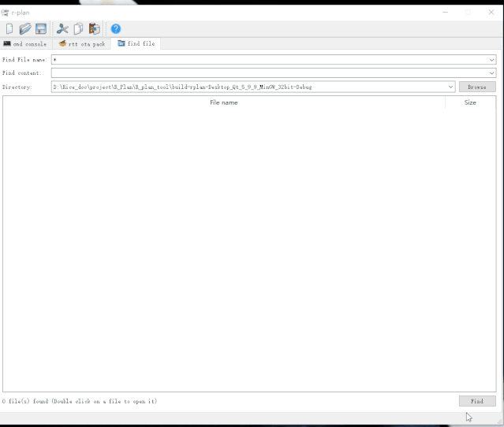
Task: Switch to the rtt ota pack tab
Action: (82, 43)
